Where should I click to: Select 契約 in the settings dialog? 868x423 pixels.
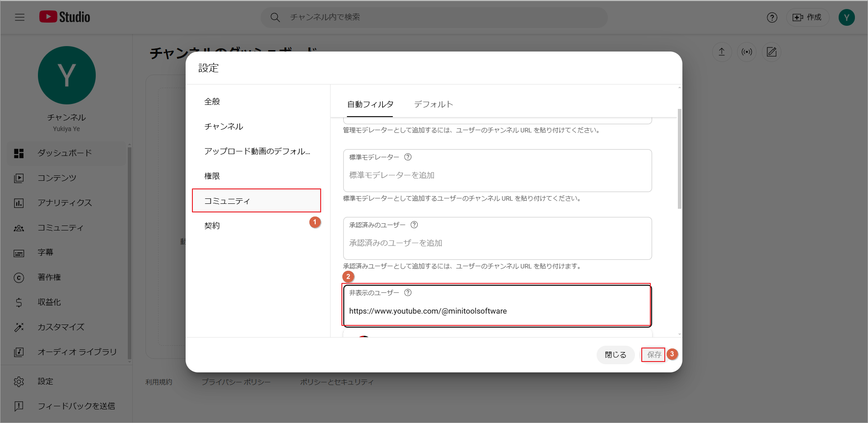pyautogui.click(x=257, y=226)
